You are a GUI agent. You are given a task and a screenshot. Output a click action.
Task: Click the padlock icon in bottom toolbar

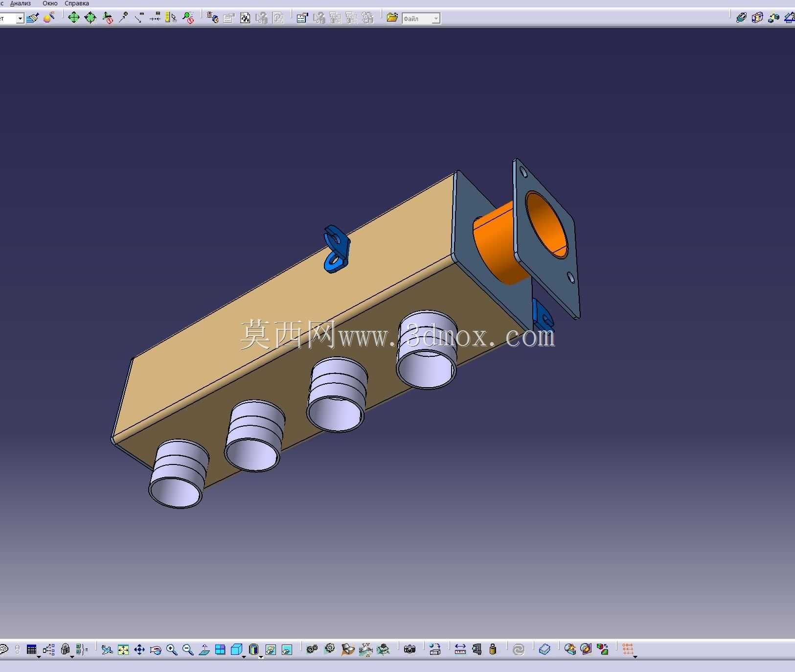tap(65, 649)
